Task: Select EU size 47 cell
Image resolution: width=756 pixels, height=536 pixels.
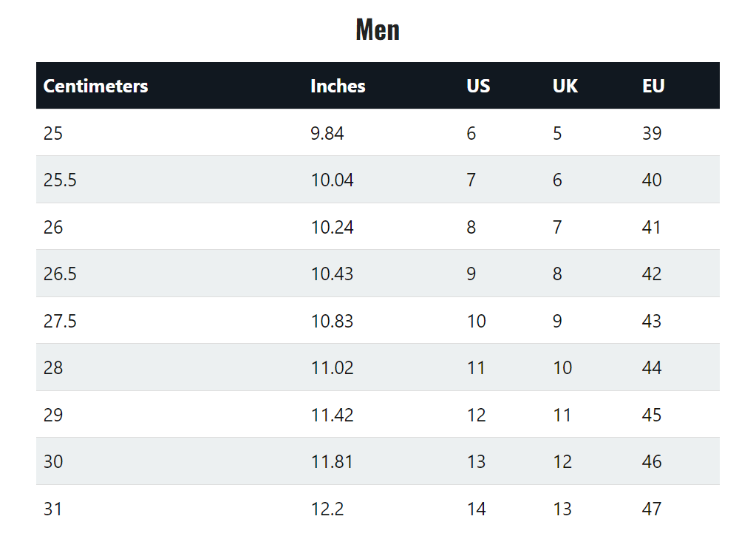Action: click(x=651, y=509)
